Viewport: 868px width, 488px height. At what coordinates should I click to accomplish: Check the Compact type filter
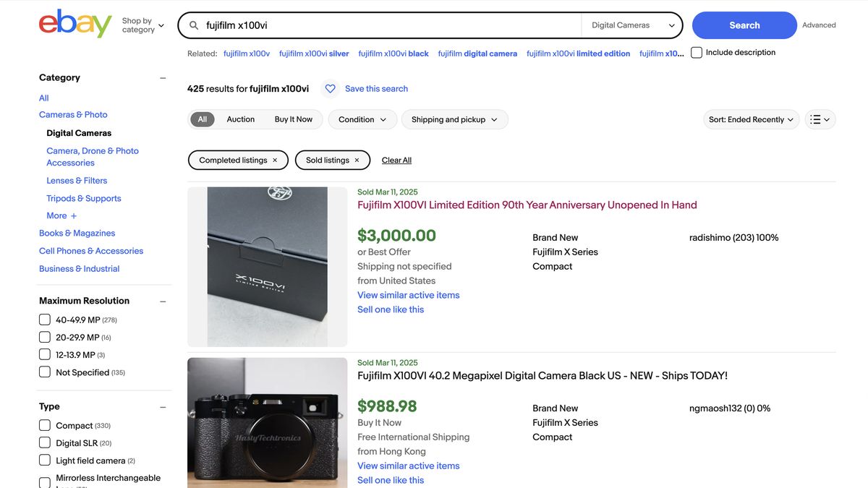45,426
